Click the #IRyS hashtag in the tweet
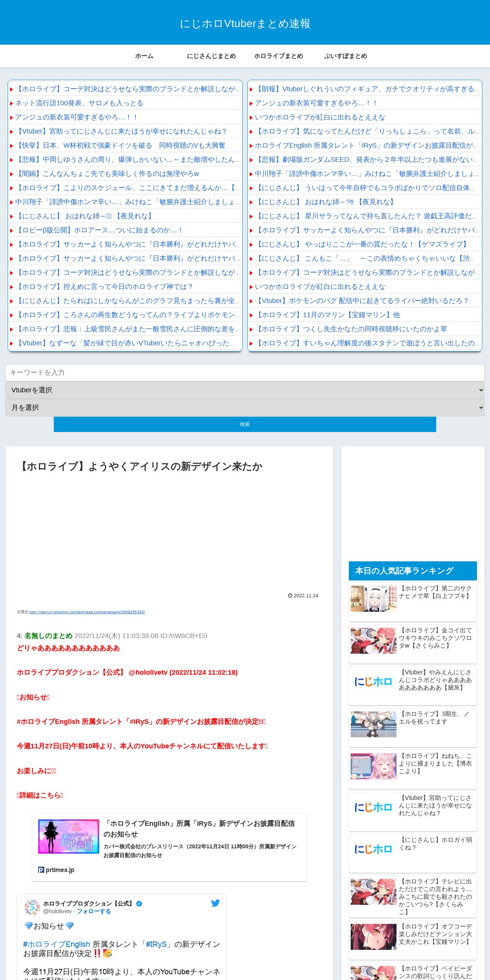Viewport: 490px width, 980px height. [156, 944]
